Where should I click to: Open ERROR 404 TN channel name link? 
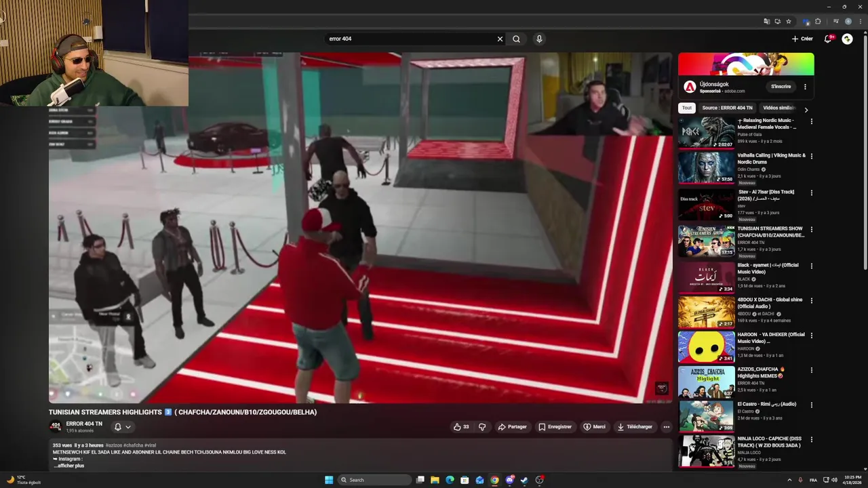pyautogui.click(x=84, y=424)
